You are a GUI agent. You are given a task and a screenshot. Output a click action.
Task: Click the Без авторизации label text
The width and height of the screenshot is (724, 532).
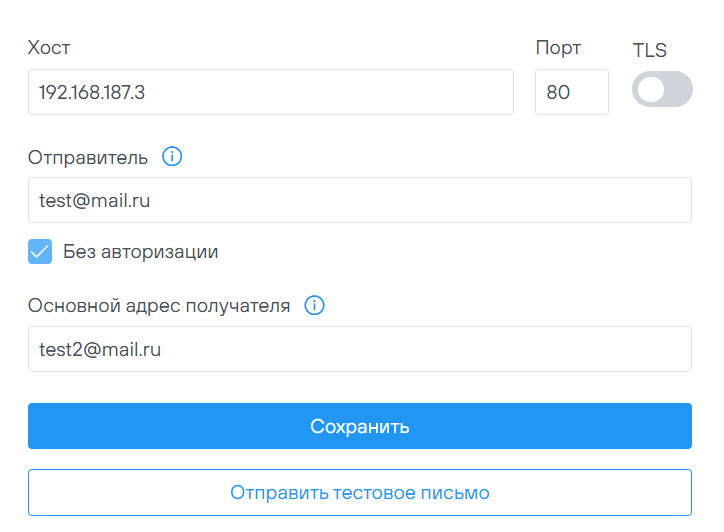[140, 252]
